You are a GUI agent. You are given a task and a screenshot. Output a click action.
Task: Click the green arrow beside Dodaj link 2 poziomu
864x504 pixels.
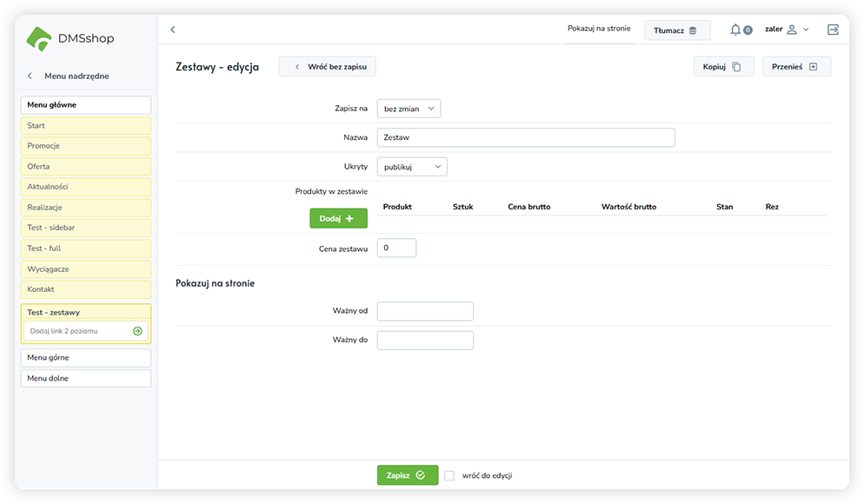pyautogui.click(x=137, y=331)
